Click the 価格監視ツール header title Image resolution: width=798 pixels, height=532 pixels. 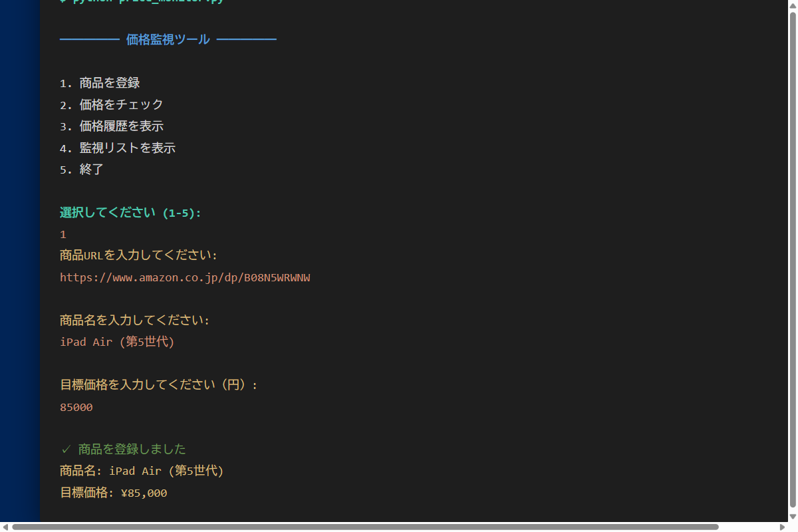pyautogui.click(x=168, y=40)
